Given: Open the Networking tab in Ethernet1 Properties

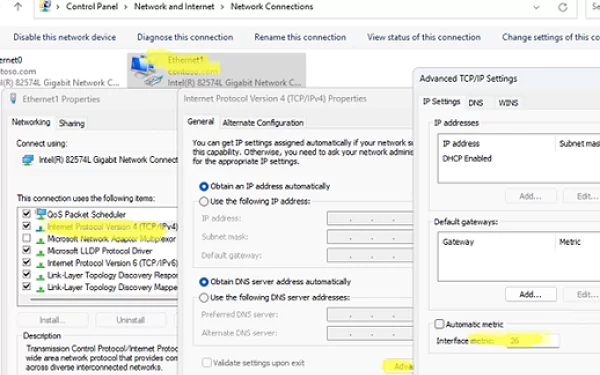Looking at the screenshot, I should pos(31,122).
